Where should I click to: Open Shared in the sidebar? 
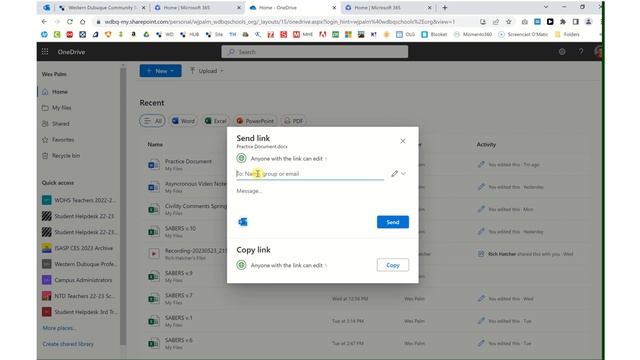[x=60, y=124]
